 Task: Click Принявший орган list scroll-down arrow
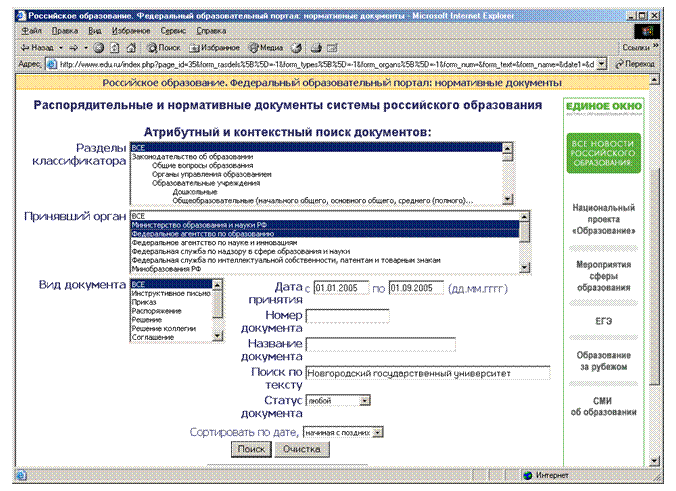point(524,268)
